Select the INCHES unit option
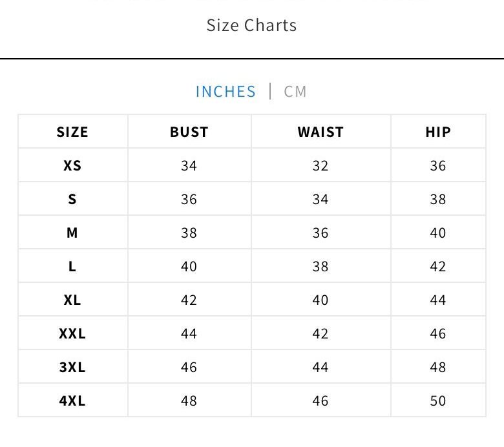The width and height of the screenshot is (504, 447). point(226,92)
